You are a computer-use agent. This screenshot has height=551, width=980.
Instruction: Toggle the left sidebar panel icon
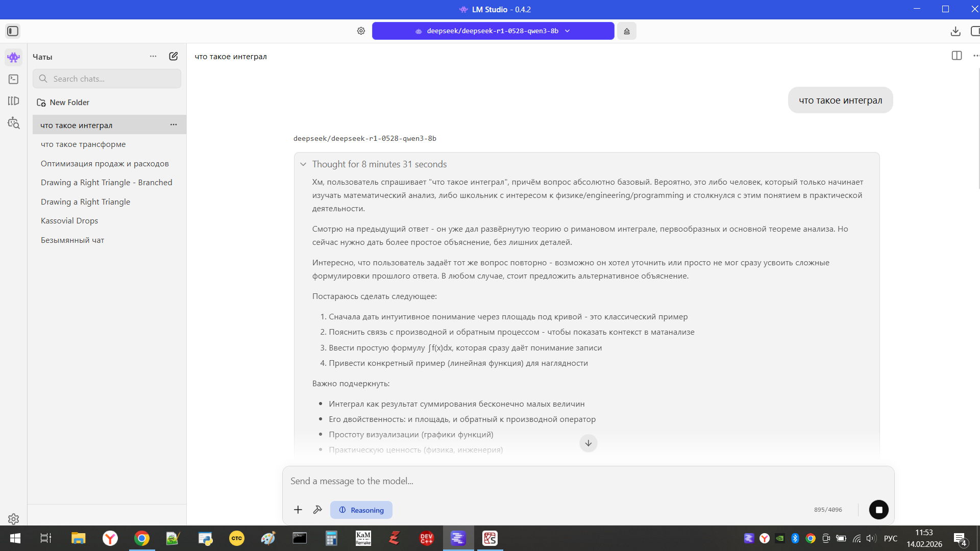pyautogui.click(x=13, y=31)
